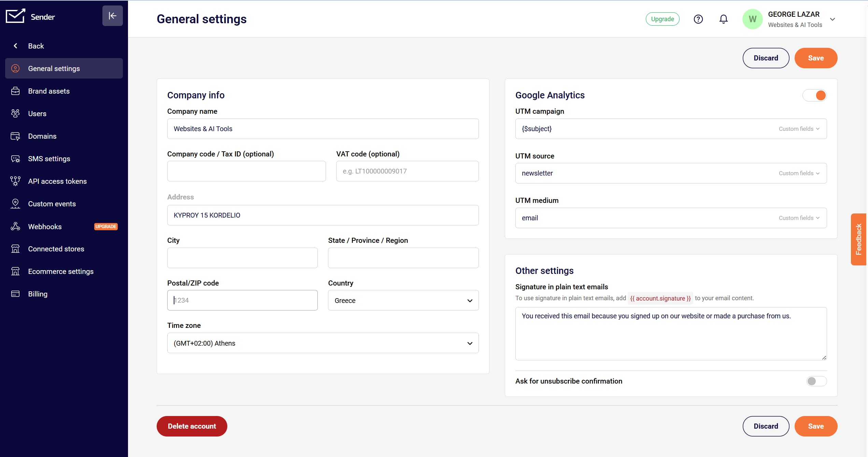
Task: Click the bottom Save button
Action: (815, 426)
